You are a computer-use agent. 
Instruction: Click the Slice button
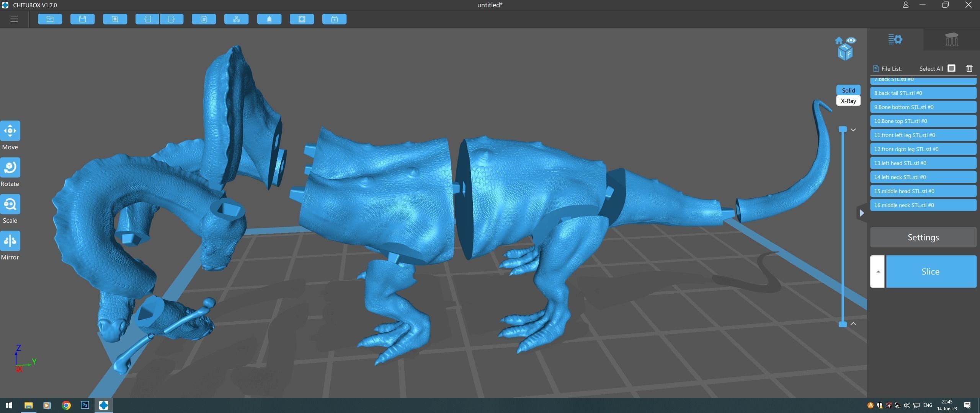(x=931, y=272)
